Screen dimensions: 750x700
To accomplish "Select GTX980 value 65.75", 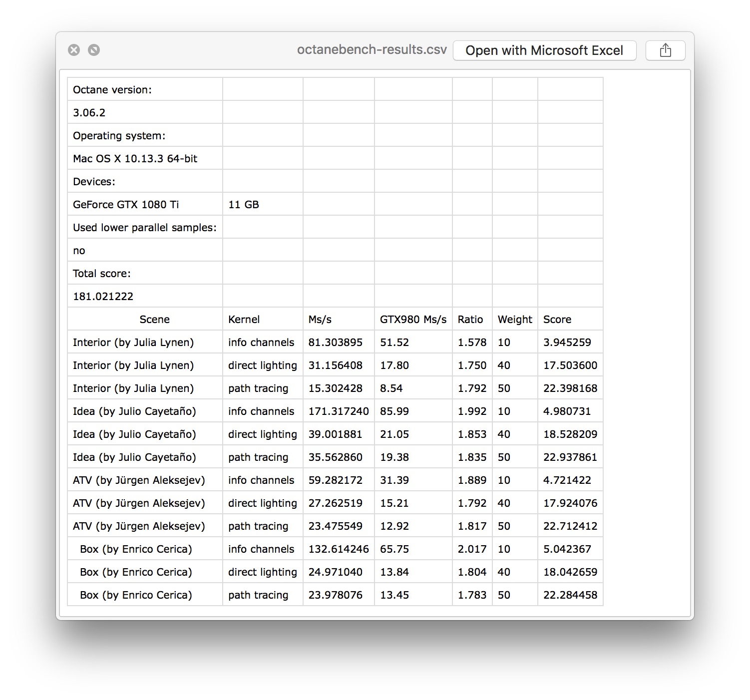I will 413,549.
